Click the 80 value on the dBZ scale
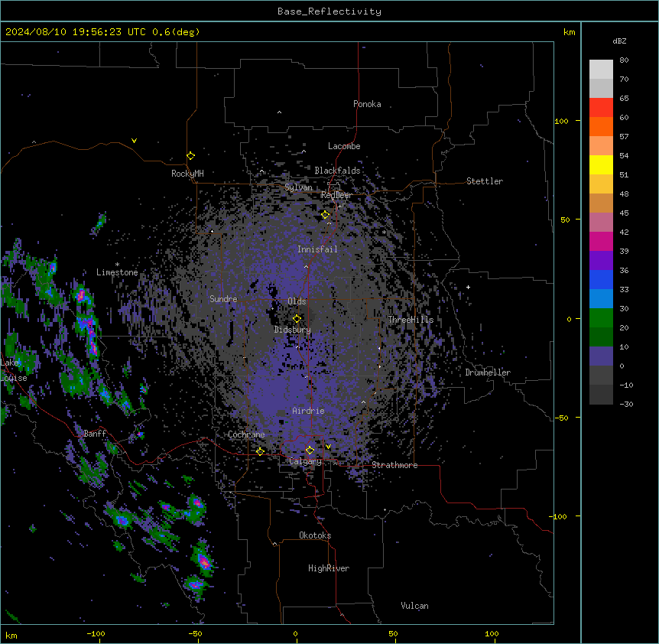Screen dimensions: 659x644 (624, 60)
